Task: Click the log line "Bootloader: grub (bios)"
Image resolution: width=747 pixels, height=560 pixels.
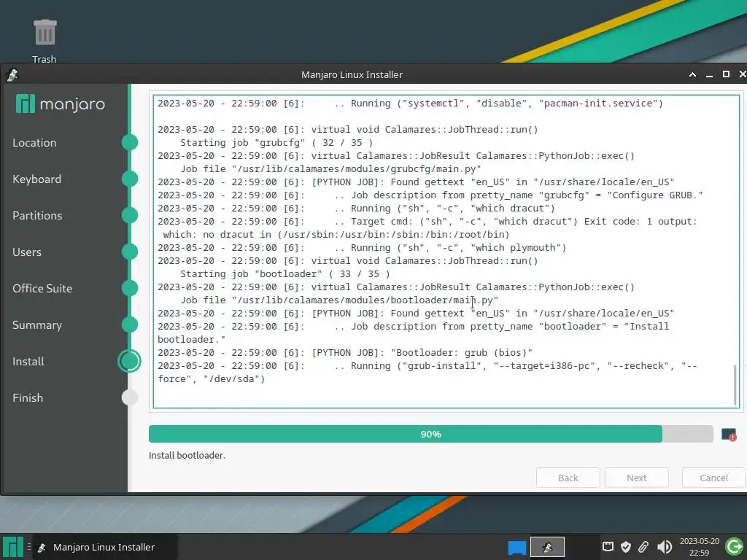Action: pos(345,353)
